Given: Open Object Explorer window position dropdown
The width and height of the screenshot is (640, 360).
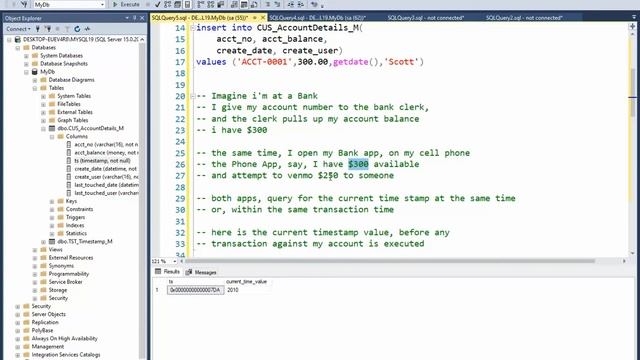Looking at the screenshot, I should pyautogui.click(x=127, y=18).
